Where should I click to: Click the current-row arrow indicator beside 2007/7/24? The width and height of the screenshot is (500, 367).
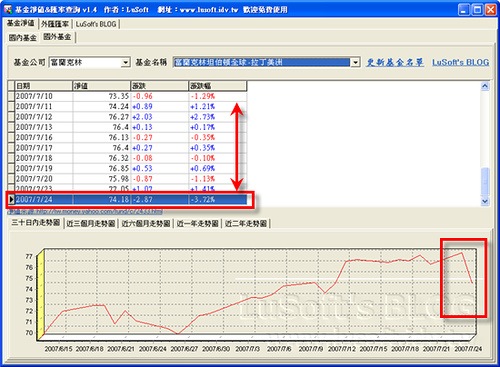pos(11,200)
